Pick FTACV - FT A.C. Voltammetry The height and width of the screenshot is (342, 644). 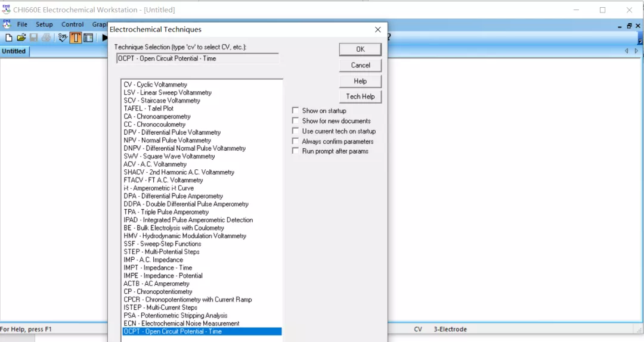click(163, 181)
